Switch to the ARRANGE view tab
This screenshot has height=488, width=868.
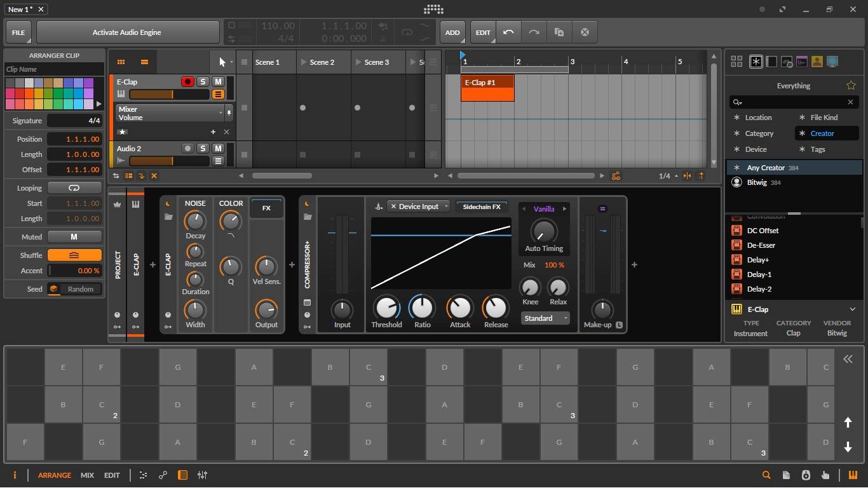point(55,475)
